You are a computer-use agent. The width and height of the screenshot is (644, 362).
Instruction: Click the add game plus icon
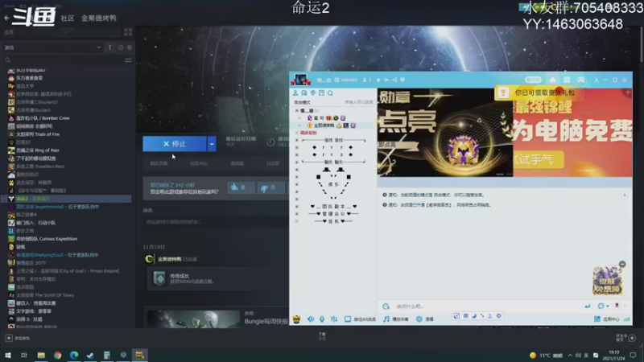[x=9, y=338]
